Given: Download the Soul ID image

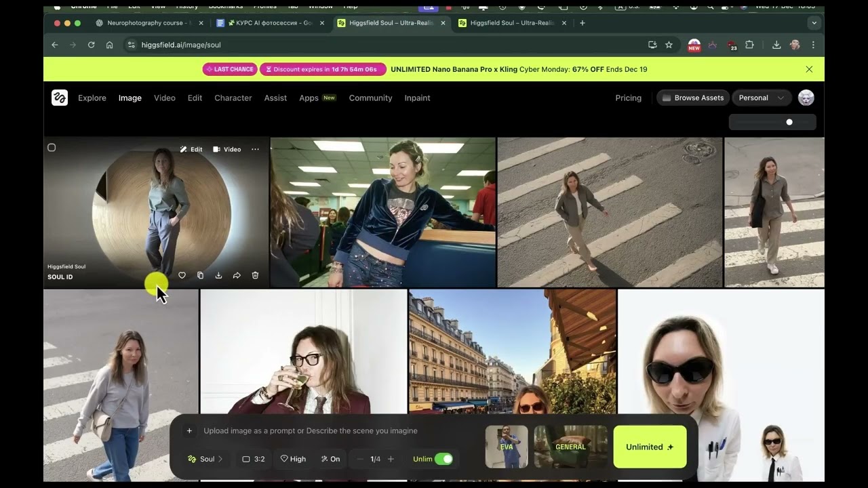Looking at the screenshot, I should 218,275.
